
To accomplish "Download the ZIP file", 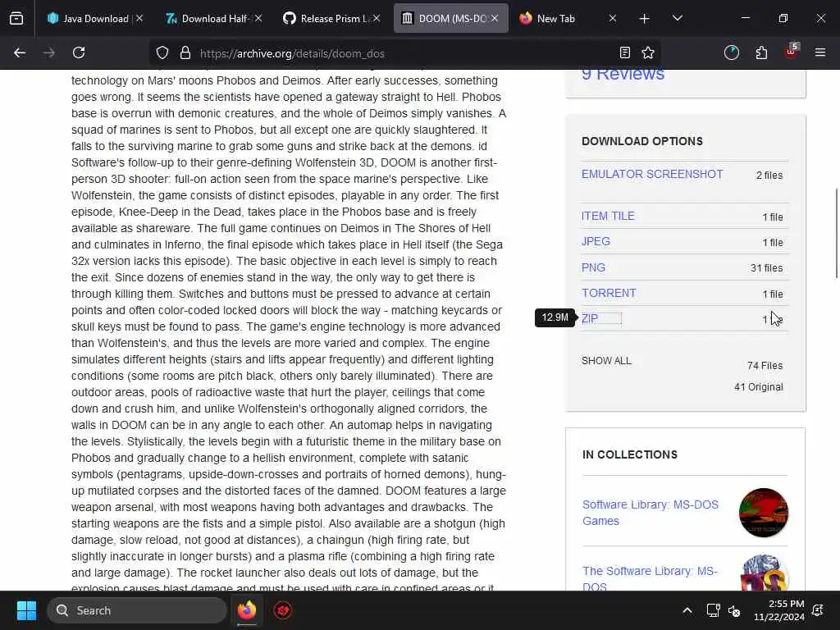I will click(x=590, y=318).
